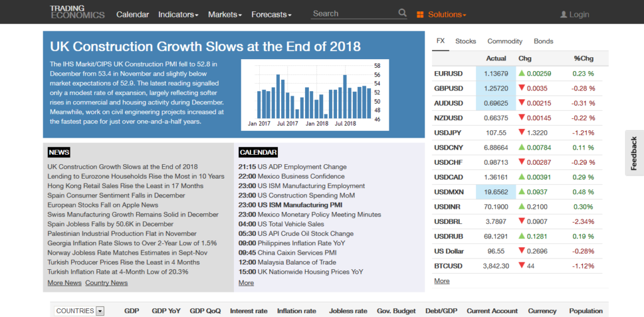The image size is (644, 317).
Task: Click the Interest rate column header
Action: pyautogui.click(x=248, y=311)
